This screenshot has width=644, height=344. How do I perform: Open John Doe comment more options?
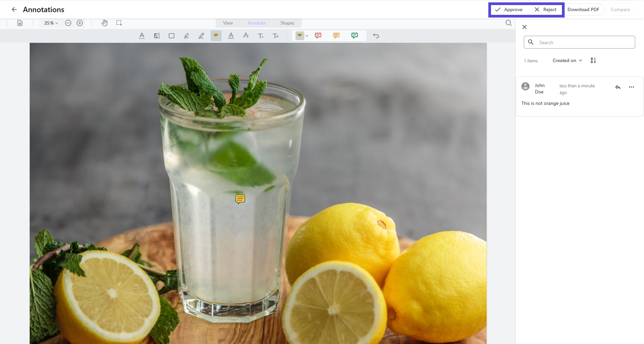pyautogui.click(x=632, y=87)
